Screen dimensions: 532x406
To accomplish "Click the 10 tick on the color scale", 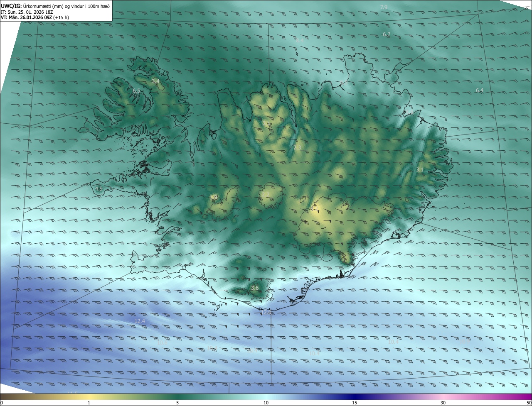I will click(x=266, y=403).
